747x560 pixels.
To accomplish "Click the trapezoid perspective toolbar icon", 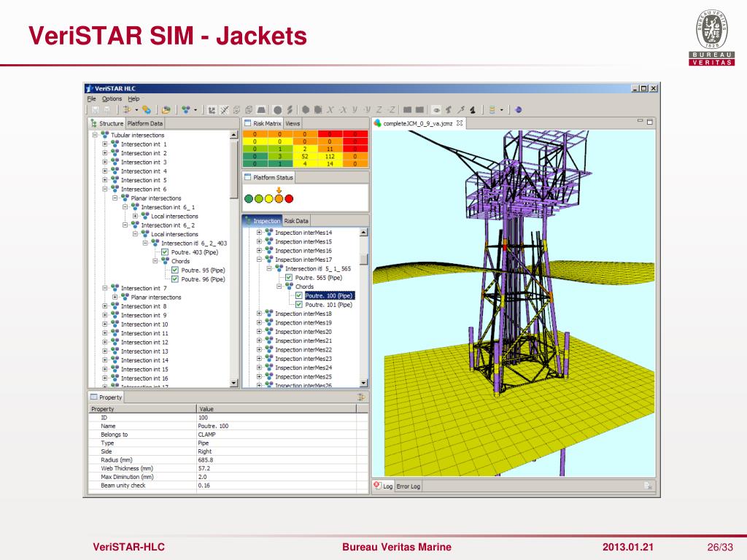I will (x=261, y=110).
